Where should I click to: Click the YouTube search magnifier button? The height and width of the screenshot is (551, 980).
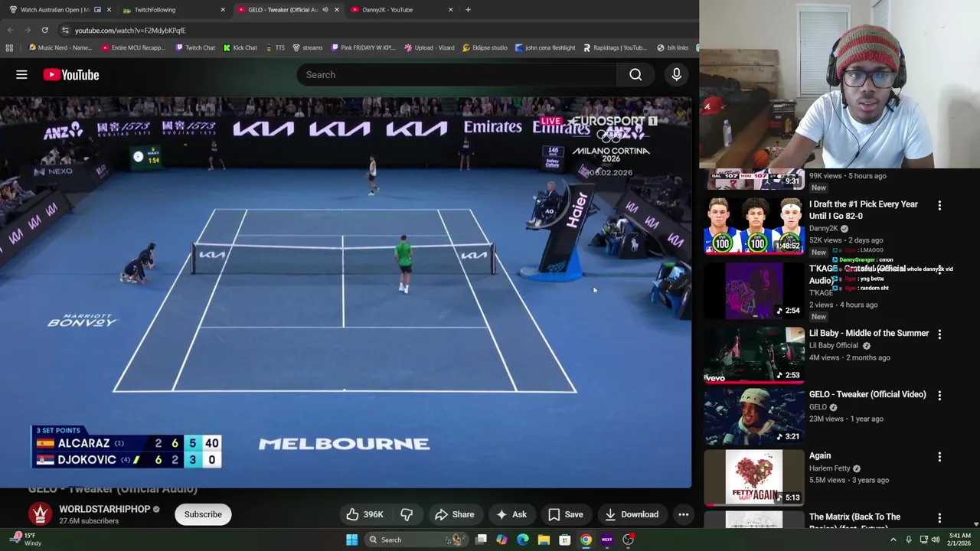click(635, 74)
